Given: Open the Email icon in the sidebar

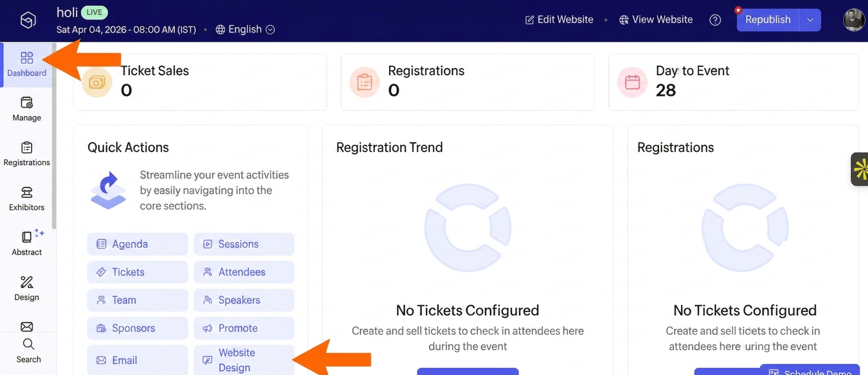Looking at the screenshot, I should point(26,327).
